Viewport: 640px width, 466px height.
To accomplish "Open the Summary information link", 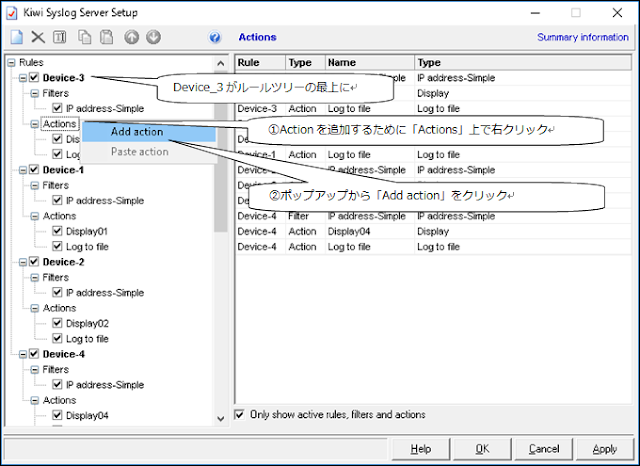I will click(x=582, y=37).
